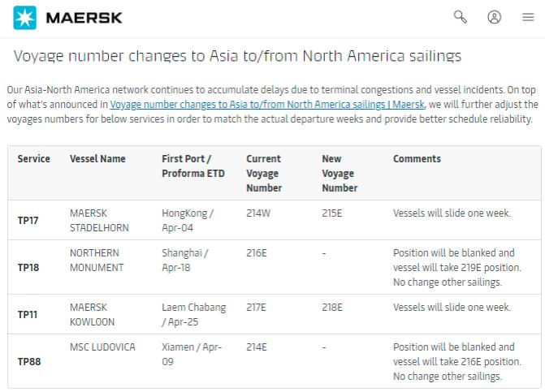Click the Comments column header
This screenshot has height=392, width=545.
417,159
